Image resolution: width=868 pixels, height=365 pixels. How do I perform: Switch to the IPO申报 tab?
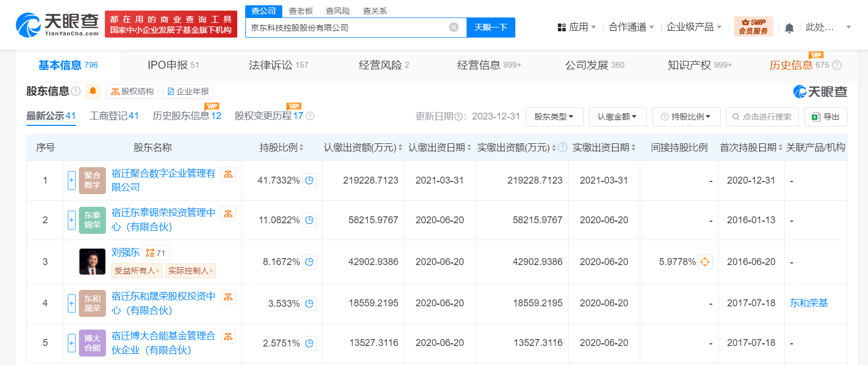173,65
